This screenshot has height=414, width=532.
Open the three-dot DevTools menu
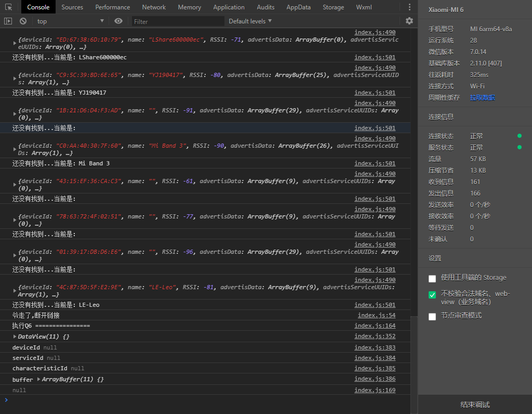[409, 7]
